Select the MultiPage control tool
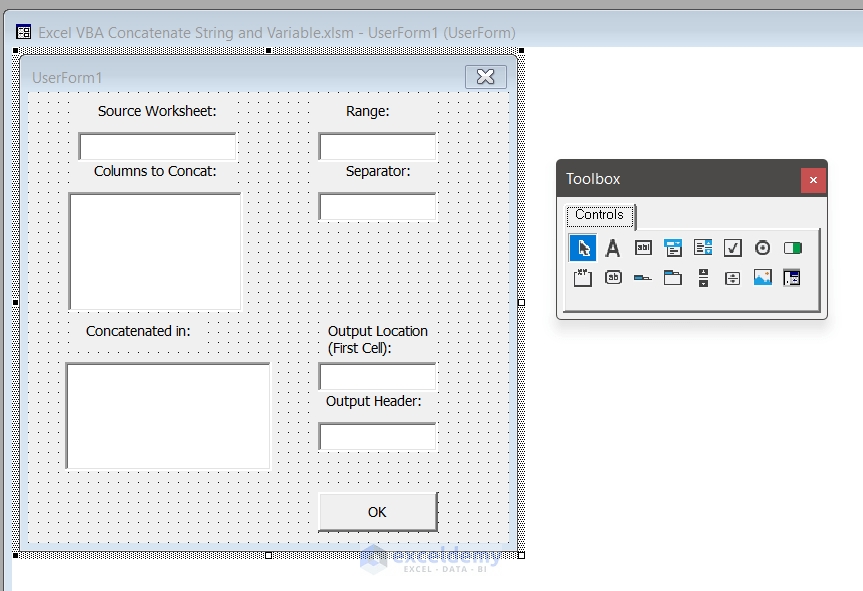Screen dimensions: 863x591 (x=673, y=277)
